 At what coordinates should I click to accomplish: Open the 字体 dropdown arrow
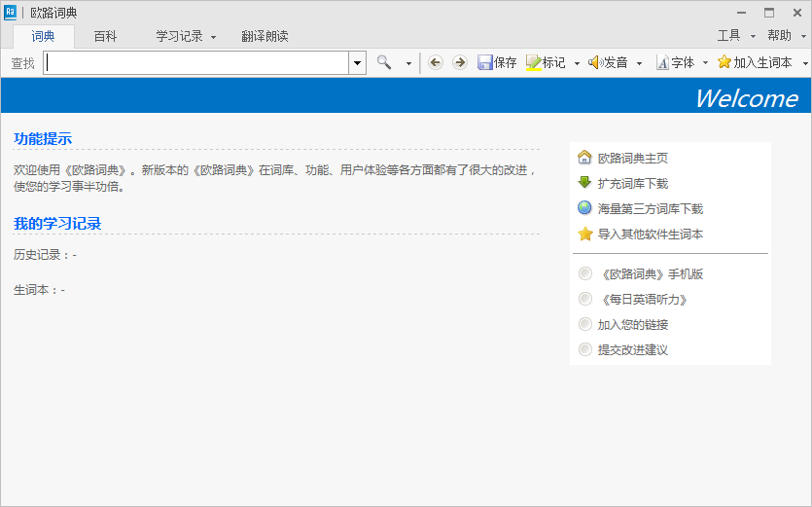pos(705,63)
